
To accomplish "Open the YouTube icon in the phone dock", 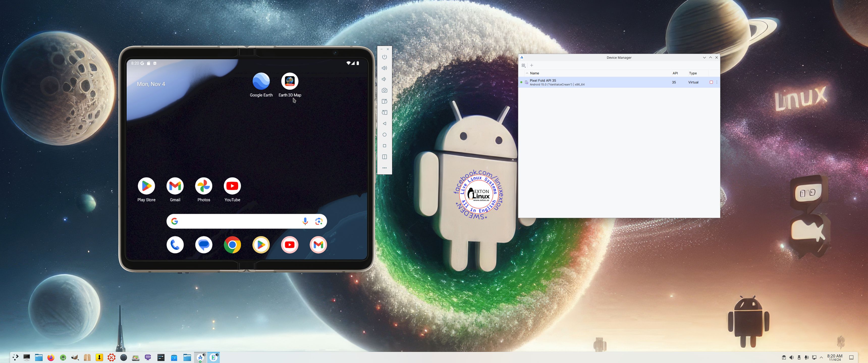I will coord(290,245).
